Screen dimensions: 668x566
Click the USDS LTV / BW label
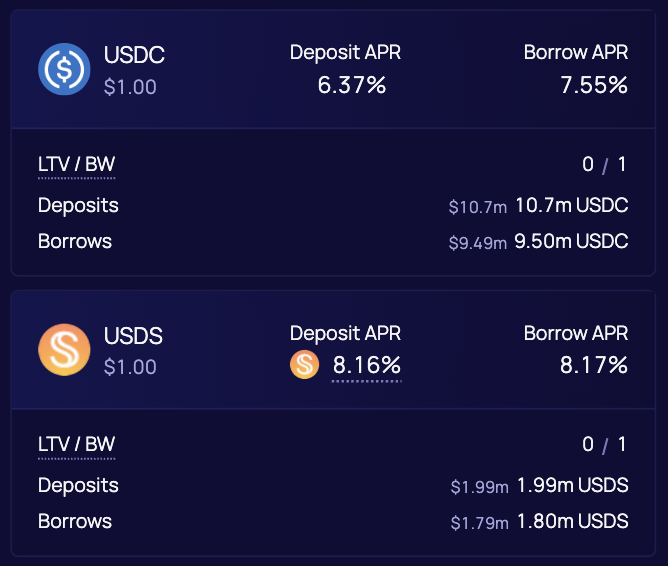(x=77, y=444)
